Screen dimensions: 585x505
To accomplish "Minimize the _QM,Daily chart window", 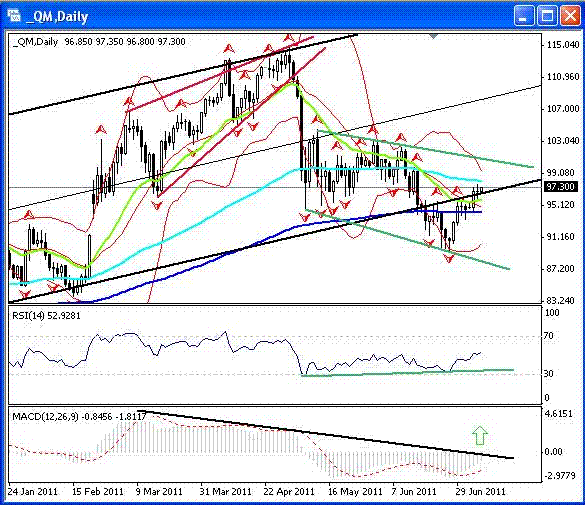I will click(x=524, y=16).
